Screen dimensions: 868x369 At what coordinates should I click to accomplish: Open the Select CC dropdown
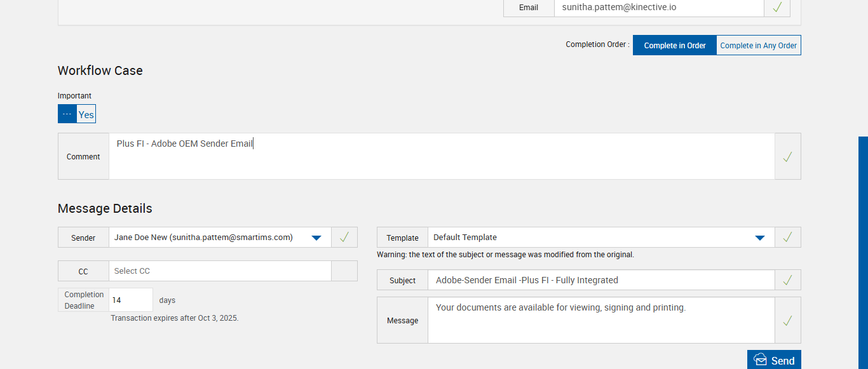point(220,271)
